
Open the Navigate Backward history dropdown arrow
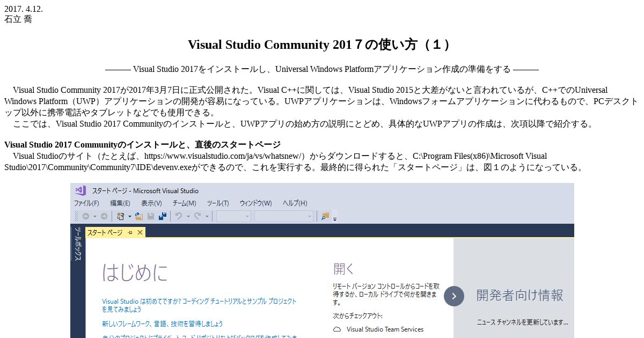tap(95, 217)
